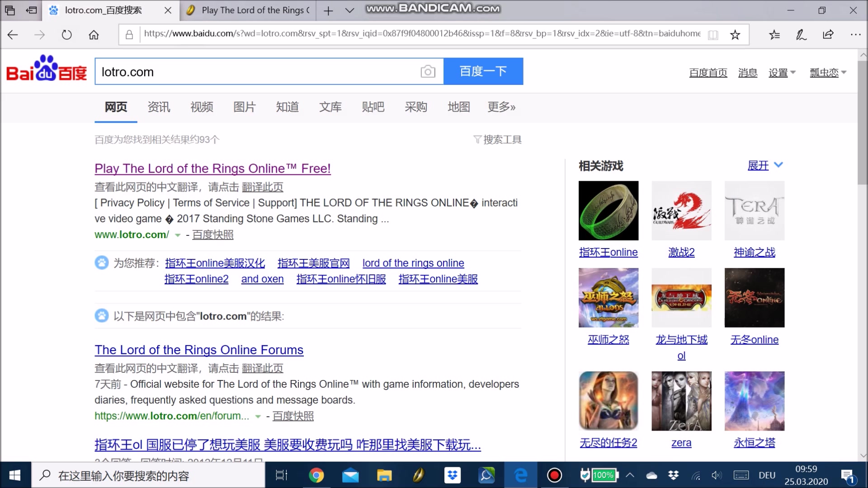Add page to favorites star icon
This screenshot has height=488, width=868.
(735, 35)
